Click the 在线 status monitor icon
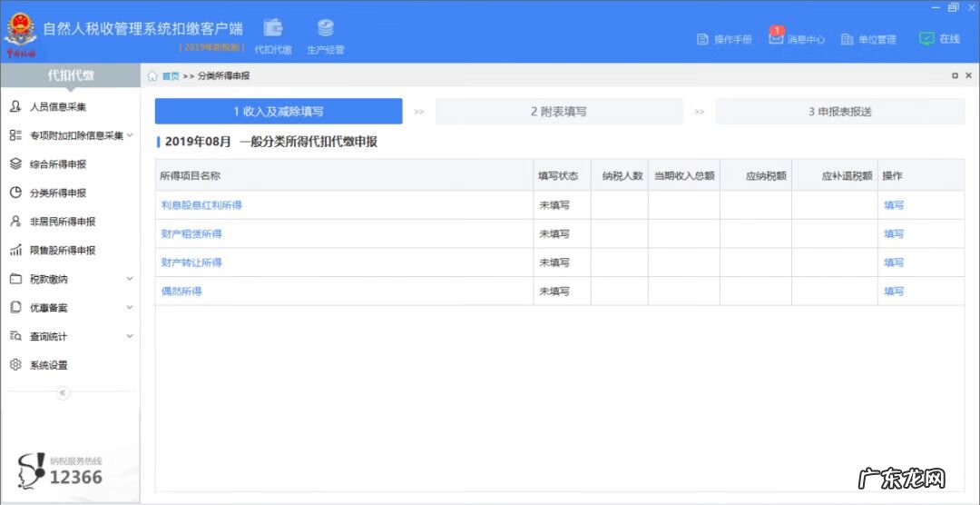Image resolution: width=980 pixels, height=505 pixels. (926, 39)
